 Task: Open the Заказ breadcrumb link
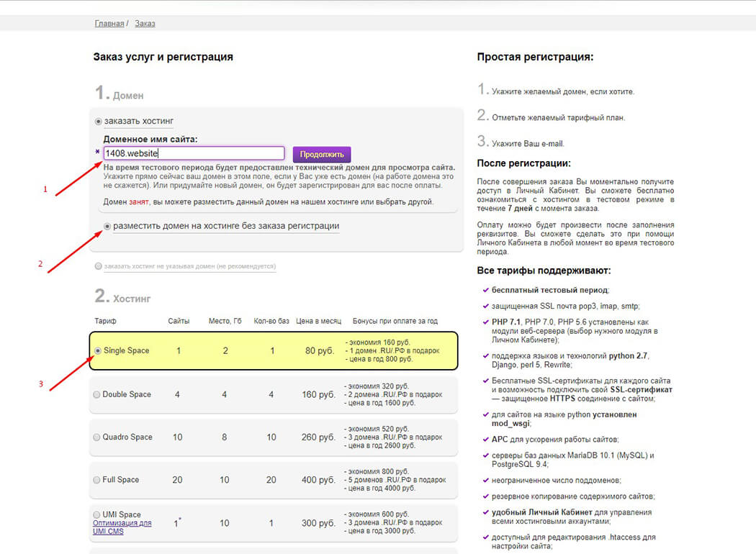pyautogui.click(x=145, y=23)
